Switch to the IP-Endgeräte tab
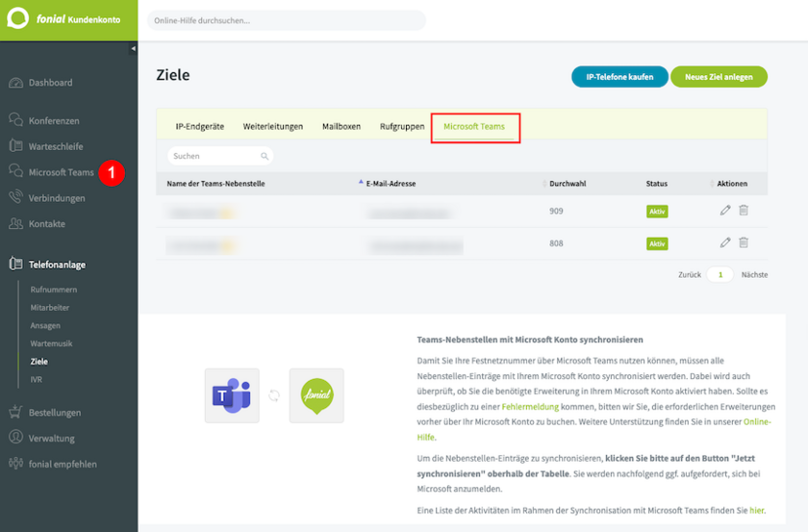The height and width of the screenshot is (532, 808). point(199,126)
